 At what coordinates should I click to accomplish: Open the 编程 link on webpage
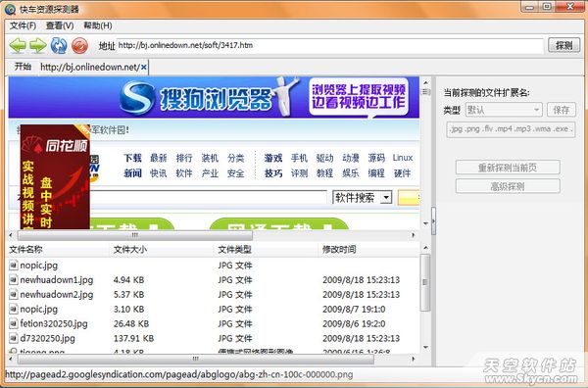(x=376, y=173)
